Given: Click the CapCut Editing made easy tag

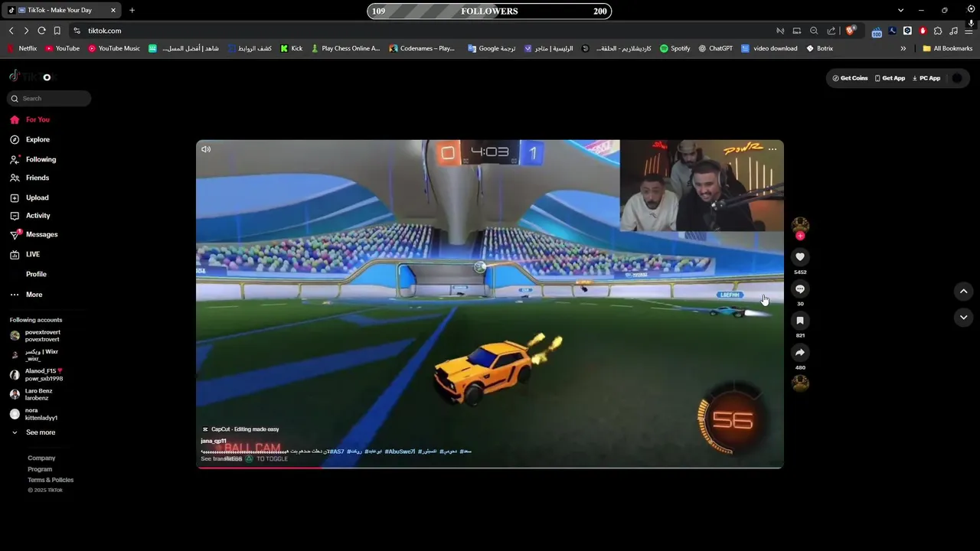Looking at the screenshot, I should (240, 429).
